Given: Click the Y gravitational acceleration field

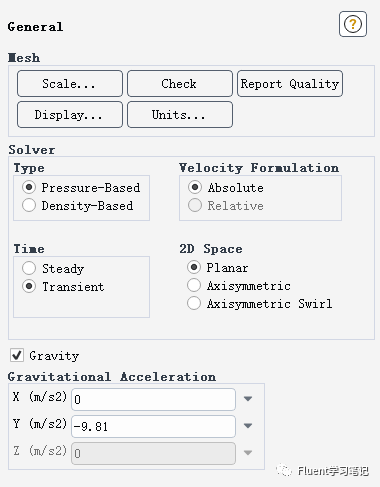Looking at the screenshot, I should pyautogui.click(x=153, y=426).
